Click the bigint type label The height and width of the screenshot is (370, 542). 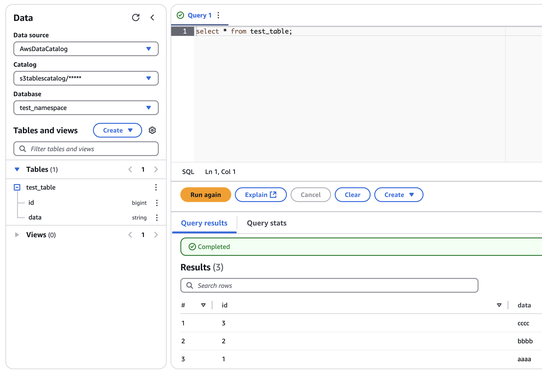click(139, 203)
